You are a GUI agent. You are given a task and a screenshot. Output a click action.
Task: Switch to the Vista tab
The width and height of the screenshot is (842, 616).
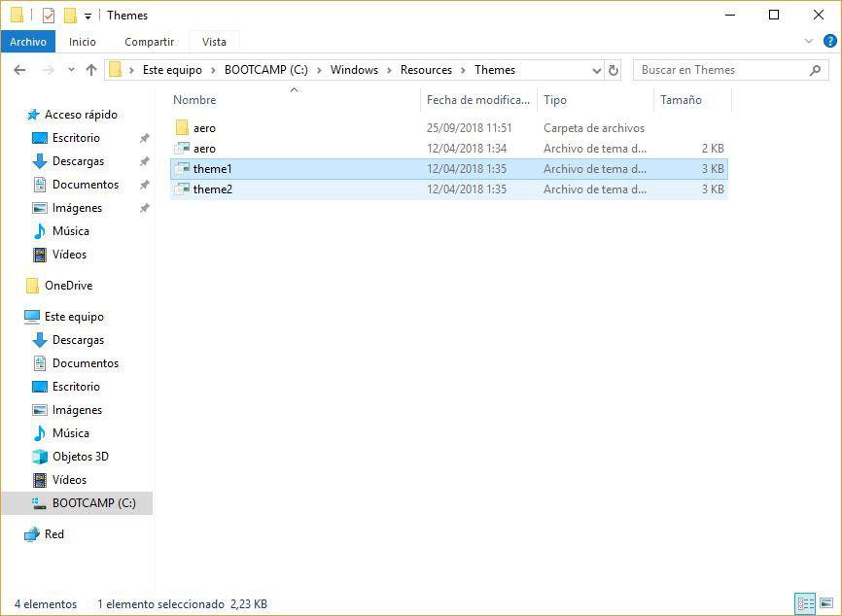pos(214,42)
